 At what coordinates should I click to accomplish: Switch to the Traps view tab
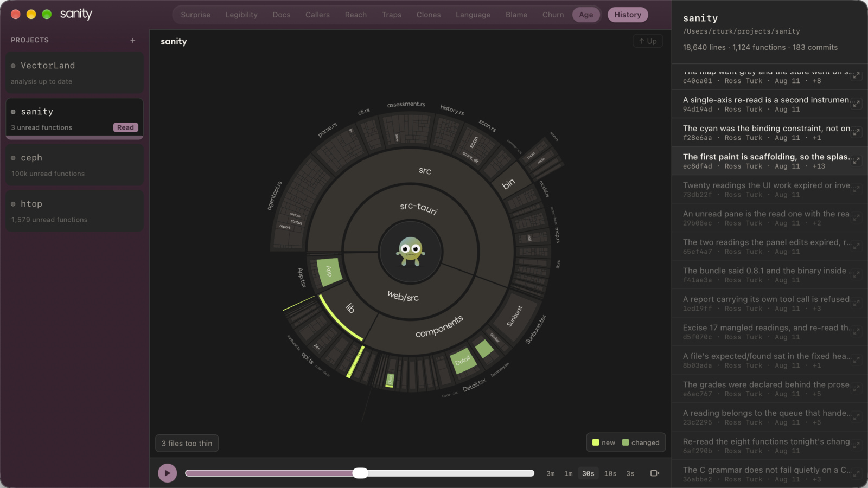391,15
